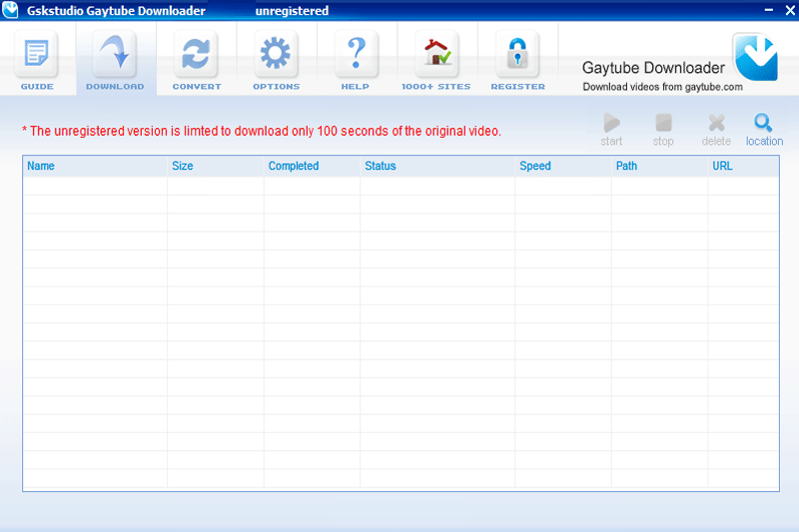Open the Convert refresh-arrows icon
799x532 pixels.
pos(196,54)
